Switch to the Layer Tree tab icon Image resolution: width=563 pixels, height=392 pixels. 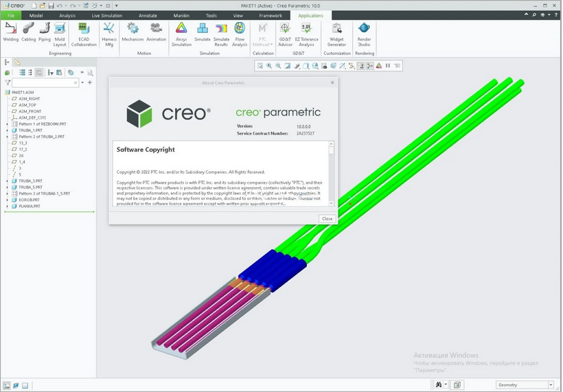pos(17,62)
